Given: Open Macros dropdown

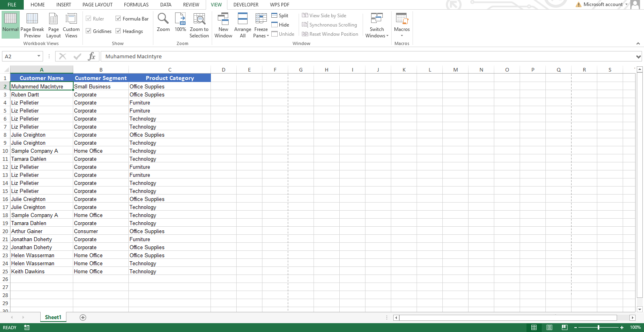Looking at the screenshot, I should tap(402, 25).
